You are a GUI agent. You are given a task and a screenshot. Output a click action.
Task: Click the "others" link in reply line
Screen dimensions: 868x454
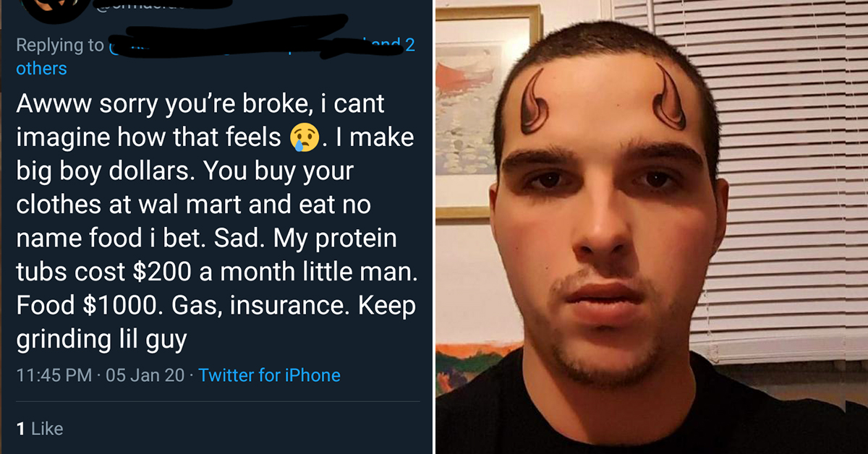pyautogui.click(x=41, y=68)
